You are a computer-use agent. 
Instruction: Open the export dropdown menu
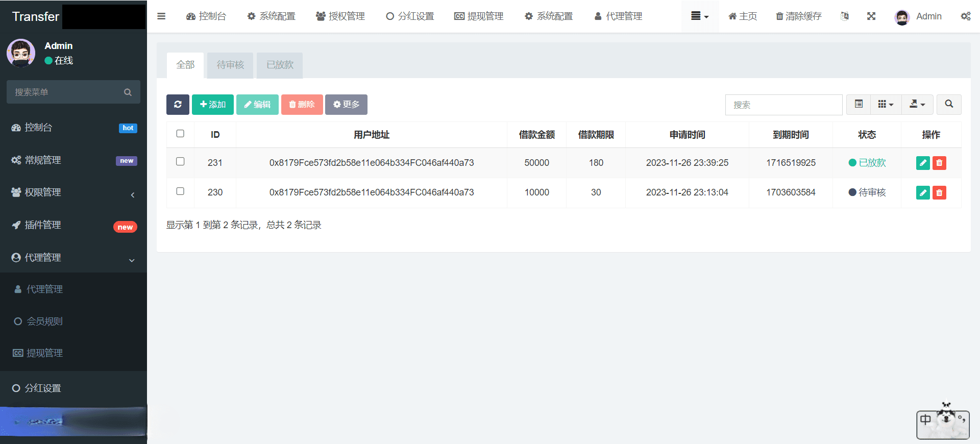pyautogui.click(x=917, y=104)
